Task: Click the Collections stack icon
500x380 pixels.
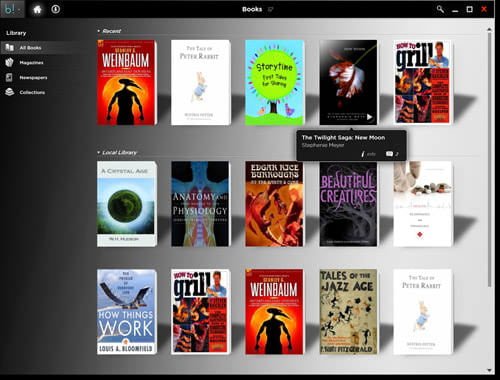Action: 10,92
